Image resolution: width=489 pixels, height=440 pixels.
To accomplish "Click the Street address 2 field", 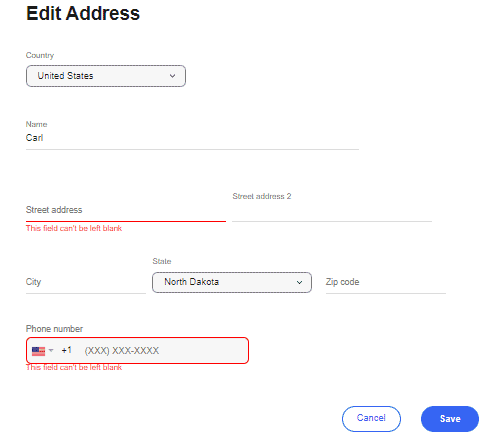I will click(x=332, y=211).
